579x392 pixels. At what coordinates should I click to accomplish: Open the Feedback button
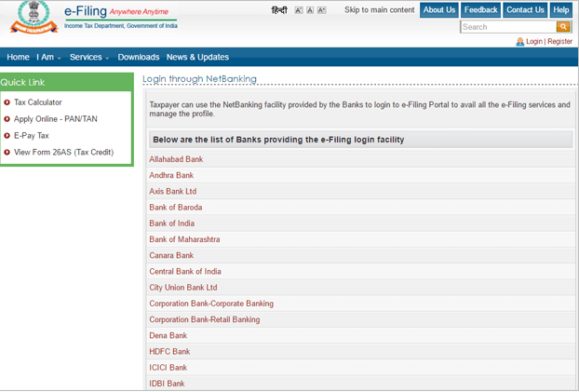(480, 10)
